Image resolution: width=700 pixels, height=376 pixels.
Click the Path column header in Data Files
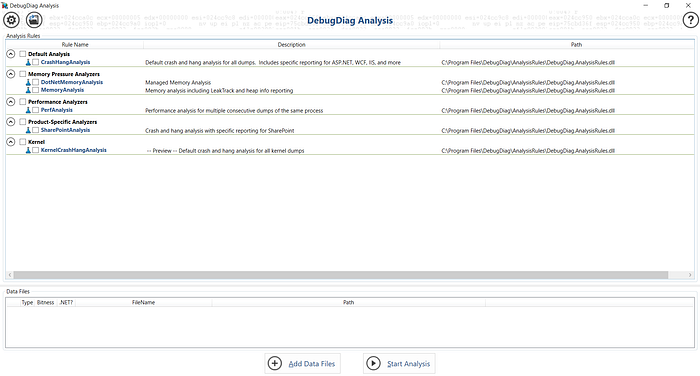(348, 302)
